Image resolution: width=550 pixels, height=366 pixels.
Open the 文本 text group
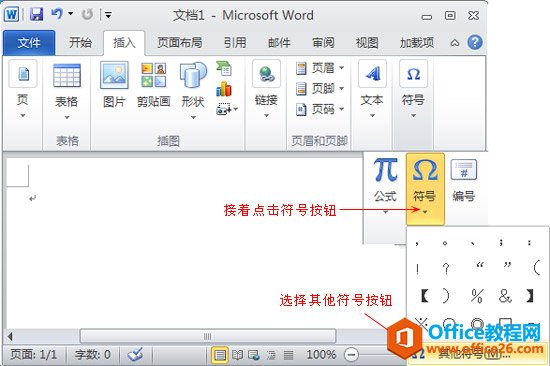tap(372, 89)
